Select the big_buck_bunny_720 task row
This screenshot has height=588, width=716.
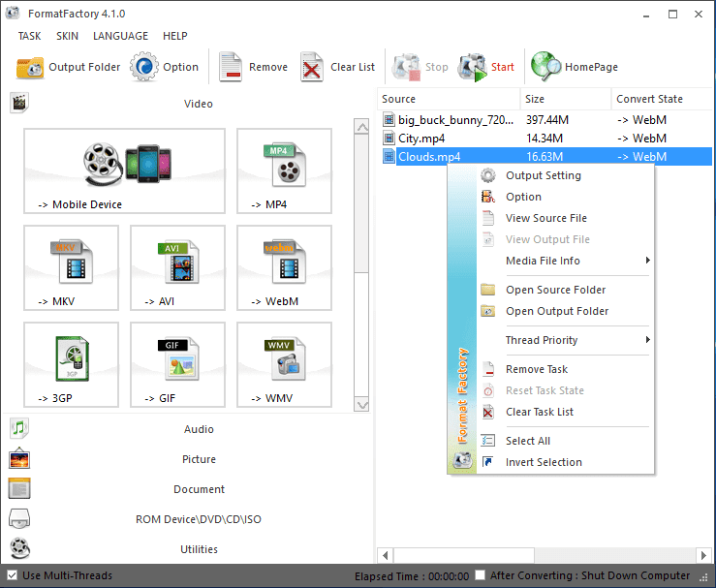pos(545,119)
